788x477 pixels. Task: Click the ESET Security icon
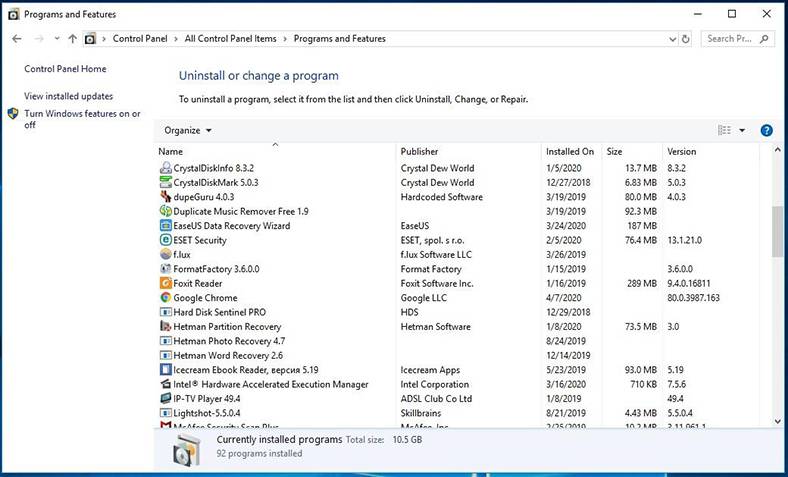[165, 240]
